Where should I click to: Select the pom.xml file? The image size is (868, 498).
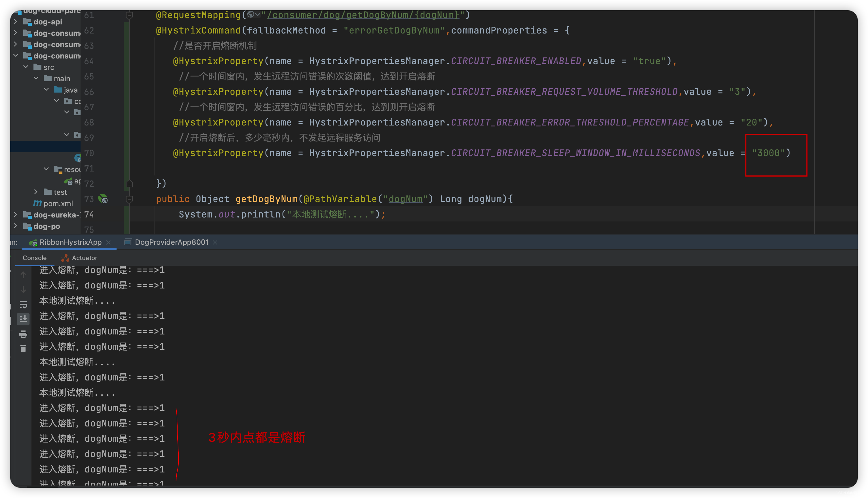tap(53, 204)
